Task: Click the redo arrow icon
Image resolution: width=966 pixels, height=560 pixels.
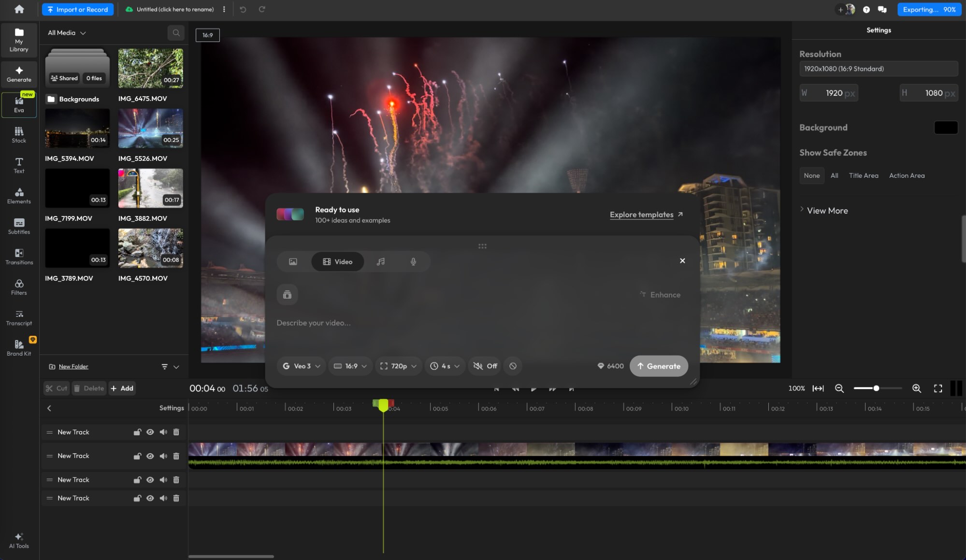Action: click(262, 9)
